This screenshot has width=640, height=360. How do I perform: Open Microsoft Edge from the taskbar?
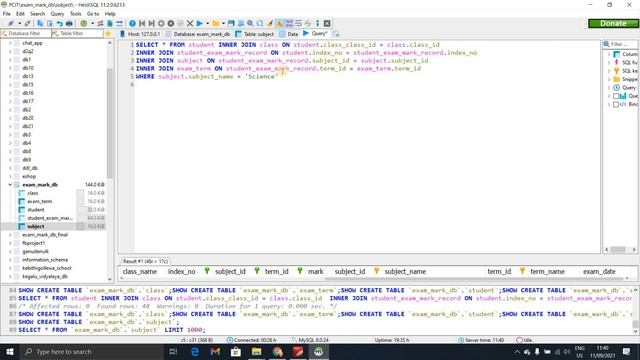click(195, 351)
